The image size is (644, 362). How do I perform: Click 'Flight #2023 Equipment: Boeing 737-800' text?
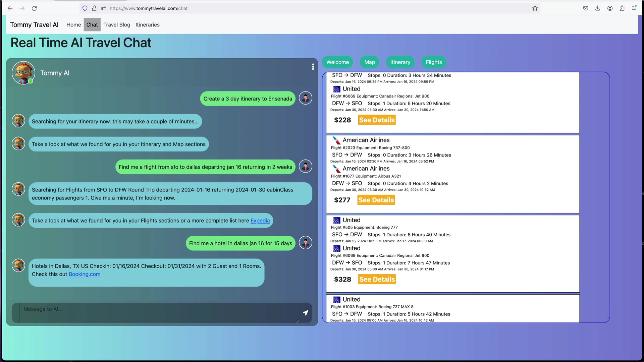tap(370, 148)
